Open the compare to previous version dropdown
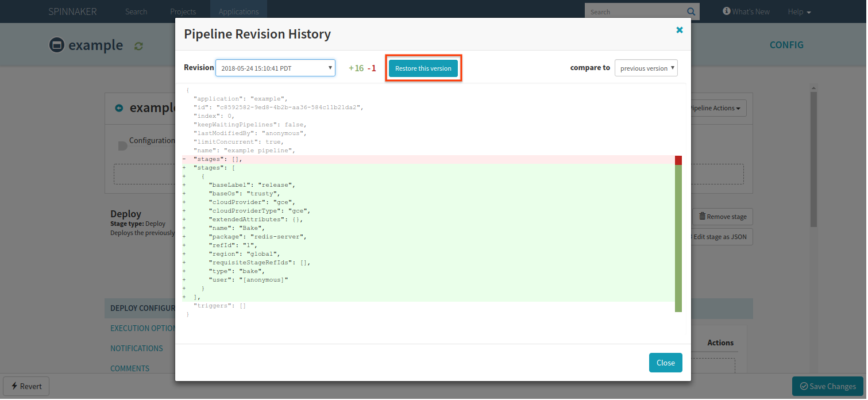The width and height of the screenshot is (868, 400). pyautogui.click(x=646, y=68)
